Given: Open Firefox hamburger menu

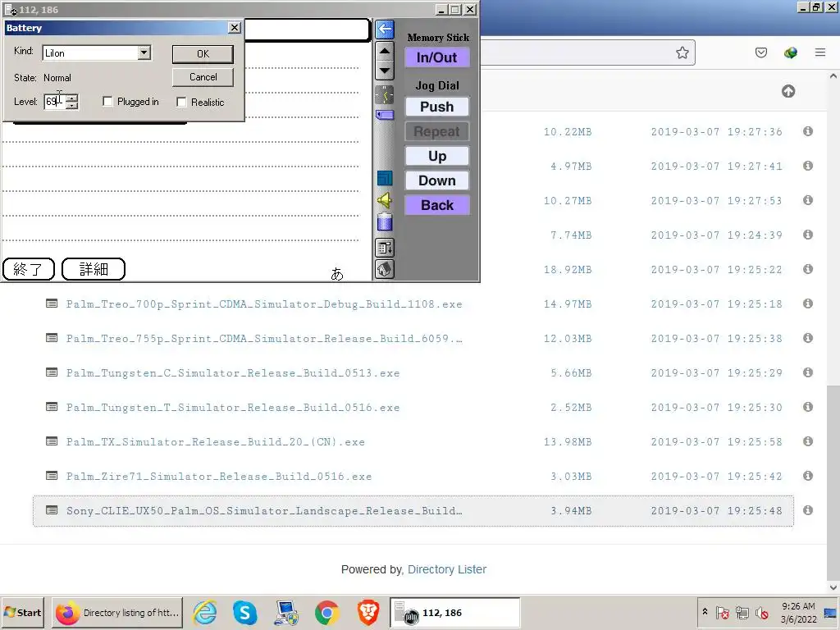Looking at the screenshot, I should [819, 52].
